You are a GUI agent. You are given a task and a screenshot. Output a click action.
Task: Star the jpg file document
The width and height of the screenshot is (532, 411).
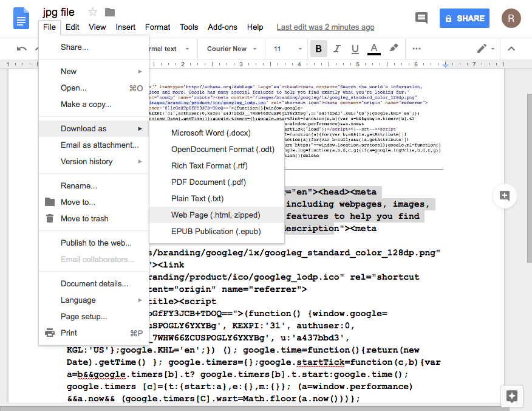[x=93, y=13]
